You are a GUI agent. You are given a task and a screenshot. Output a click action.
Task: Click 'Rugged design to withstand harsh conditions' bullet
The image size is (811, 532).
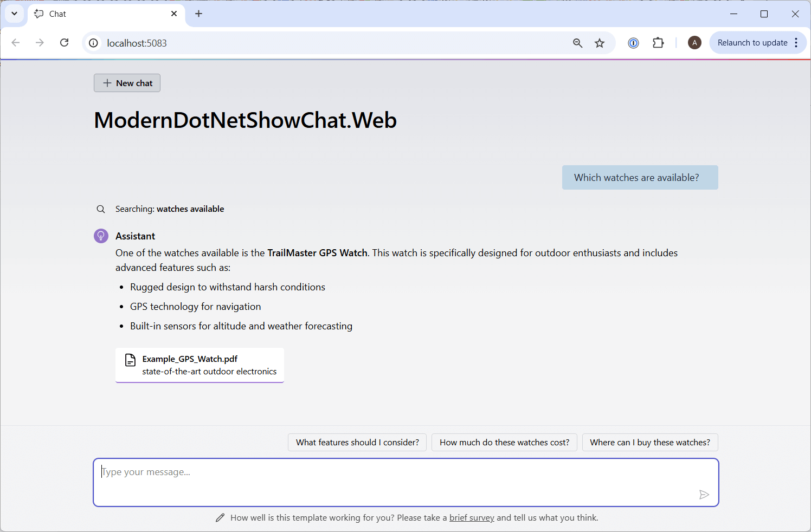pos(228,287)
